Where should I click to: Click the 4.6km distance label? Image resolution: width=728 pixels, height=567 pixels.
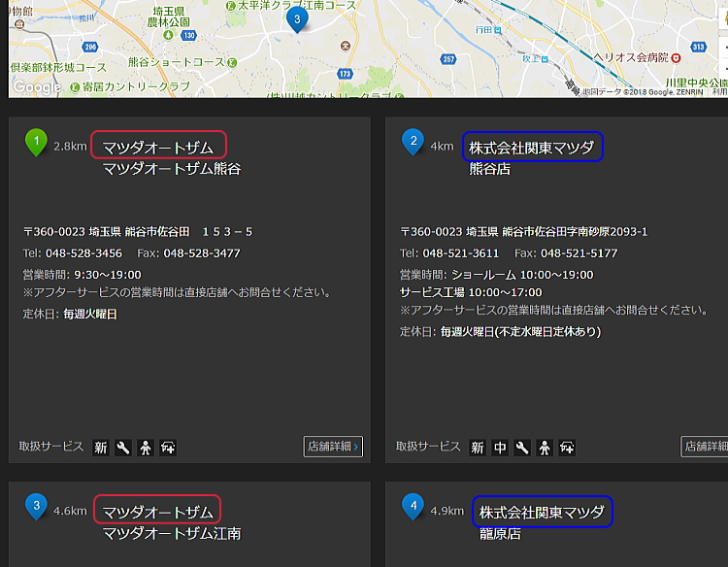(x=70, y=511)
